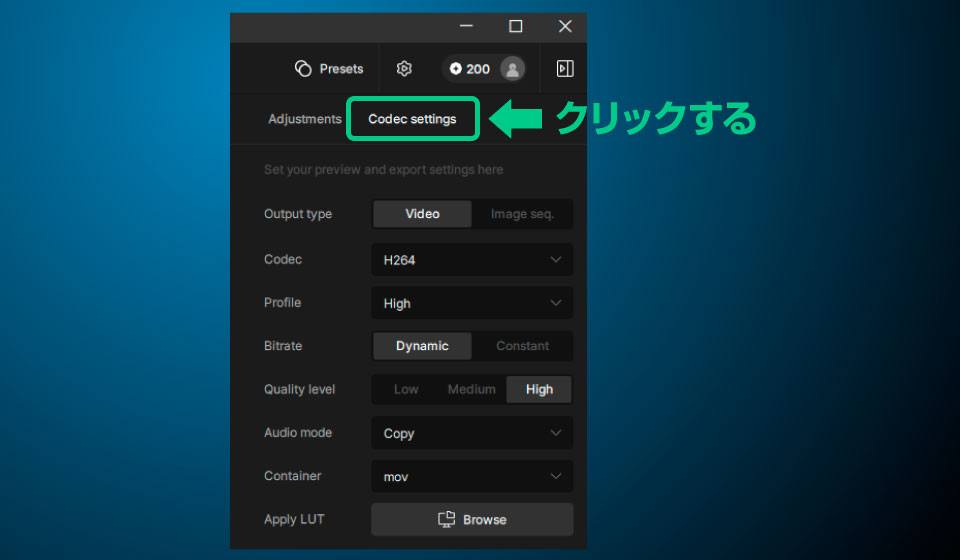Expand the Profile High dropdown
The height and width of the screenshot is (560, 960).
(472, 303)
